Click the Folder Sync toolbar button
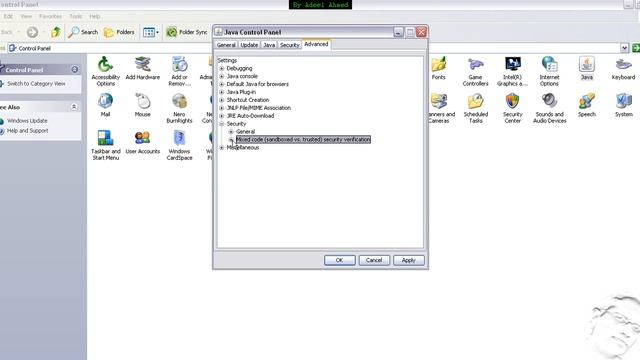640x360 pixels. point(187,32)
